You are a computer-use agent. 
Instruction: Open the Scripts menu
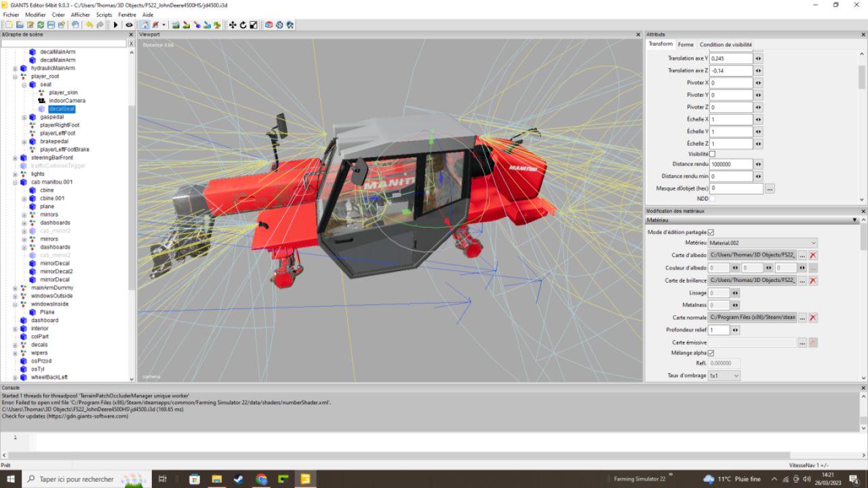104,14
